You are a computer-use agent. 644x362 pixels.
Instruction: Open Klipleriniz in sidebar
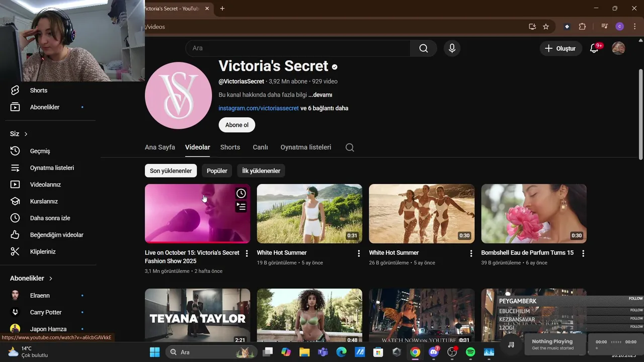coord(43,251)
